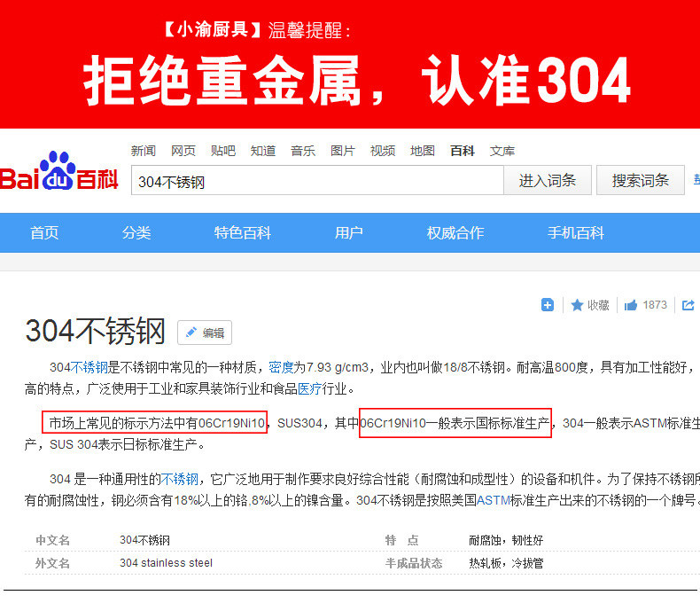Open the 图片 images tab
700x603 pixels.
[342, 151]
